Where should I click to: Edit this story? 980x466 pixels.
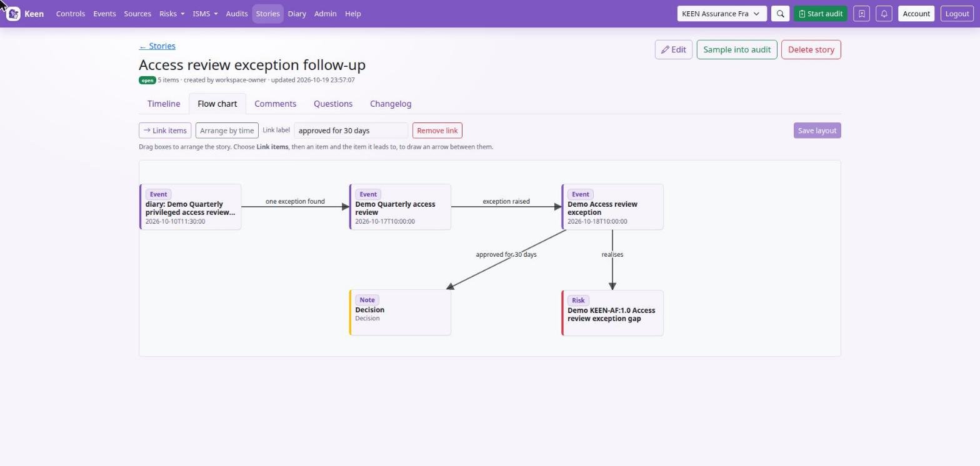tap(673, 50)
